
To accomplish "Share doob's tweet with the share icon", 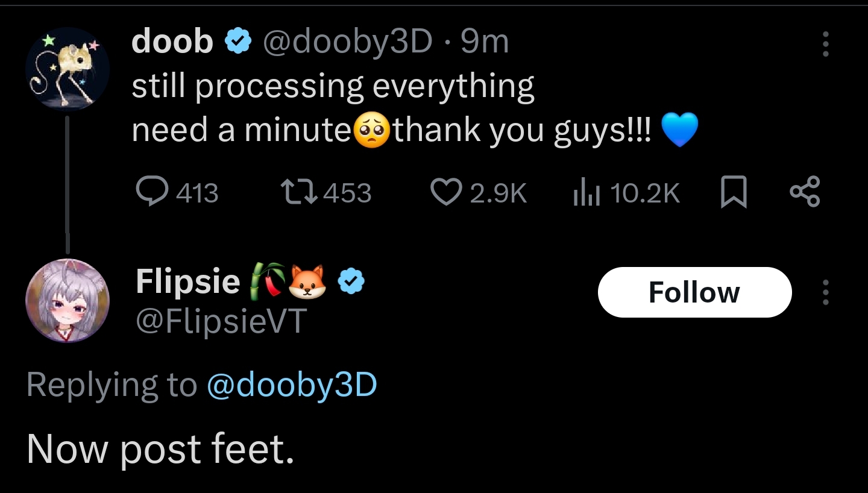I will [x=805, y=192].
